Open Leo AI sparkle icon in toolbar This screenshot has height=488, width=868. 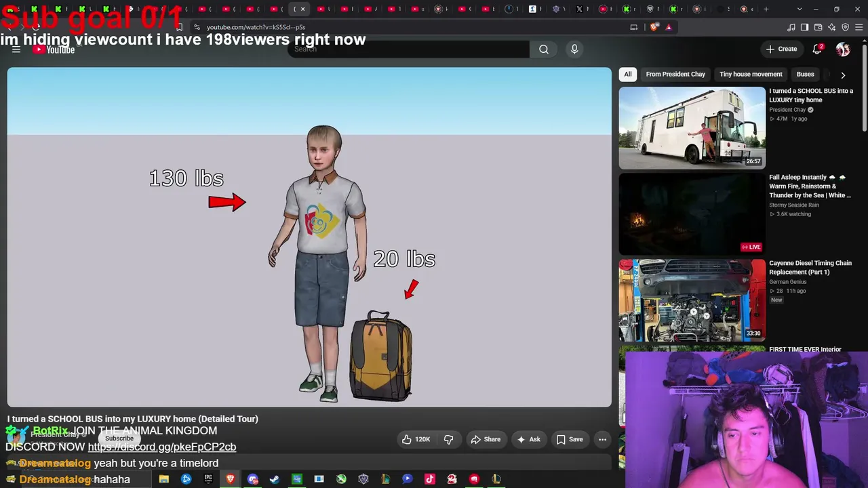[x=831, y=27]
